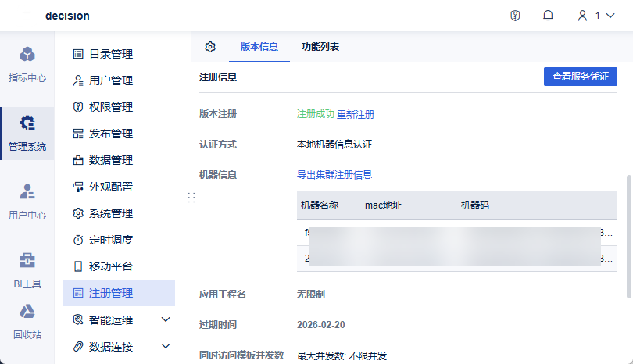Expand the 智能运维 menu chevron

166,319
